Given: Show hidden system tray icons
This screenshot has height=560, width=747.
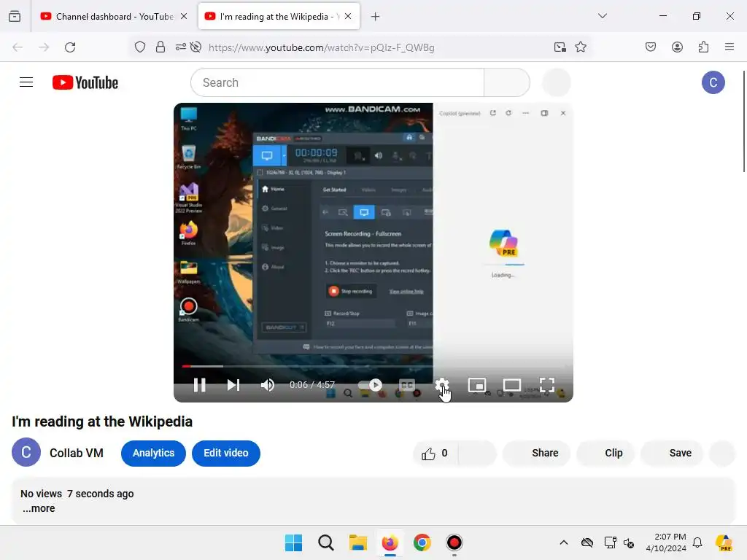Looking at the screenshot, I should click(564, 542).
